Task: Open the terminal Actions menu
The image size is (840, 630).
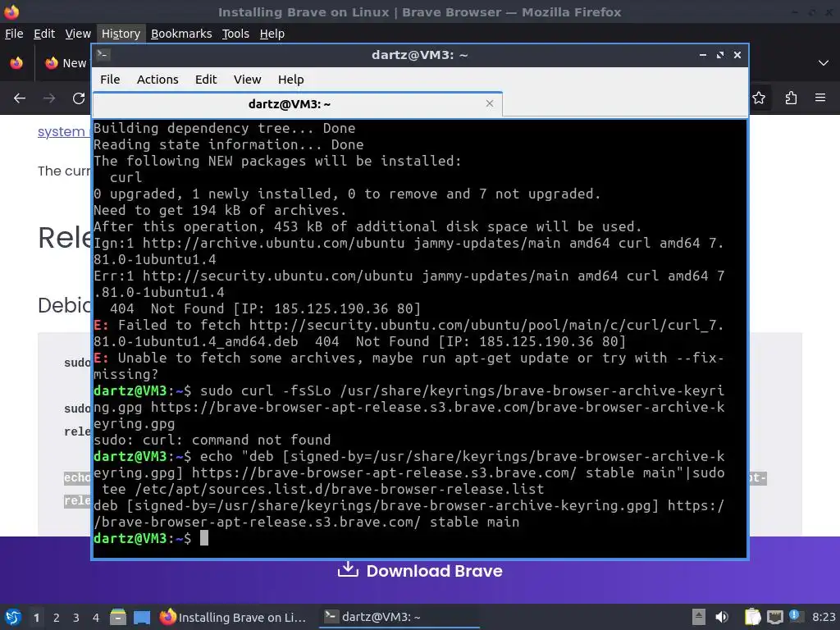Action: [157, 80]
